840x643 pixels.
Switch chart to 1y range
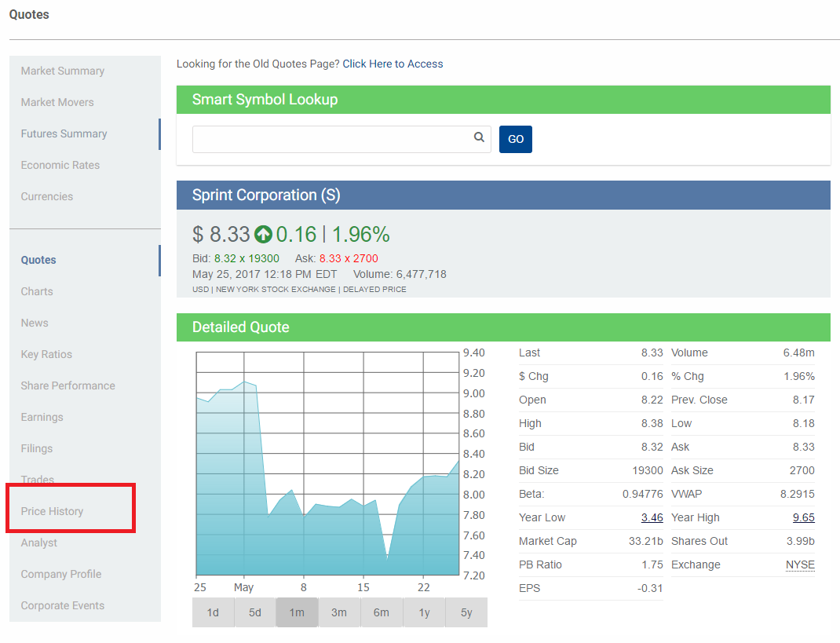pyautogui.click(x=424, y=612)
